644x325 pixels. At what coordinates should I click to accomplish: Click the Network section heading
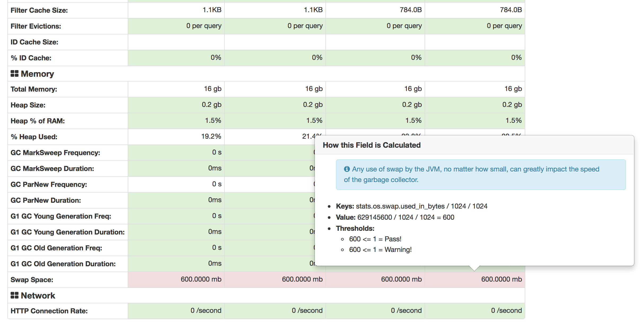[38, 296]
